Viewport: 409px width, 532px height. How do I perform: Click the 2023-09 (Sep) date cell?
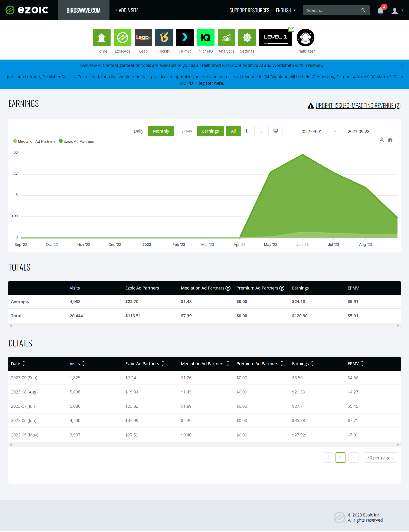click(x=24, y=378)
